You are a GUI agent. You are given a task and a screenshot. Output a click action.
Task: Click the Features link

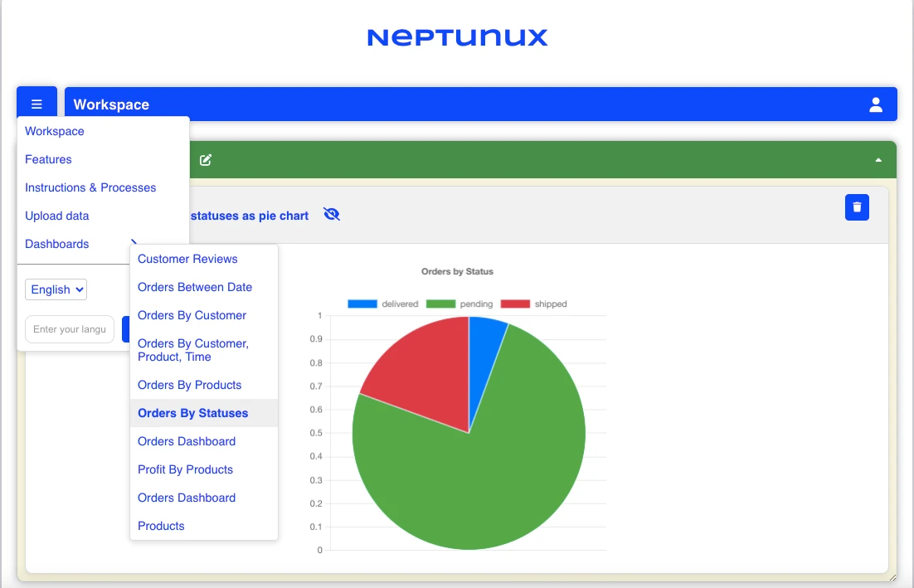click(48, 159)
